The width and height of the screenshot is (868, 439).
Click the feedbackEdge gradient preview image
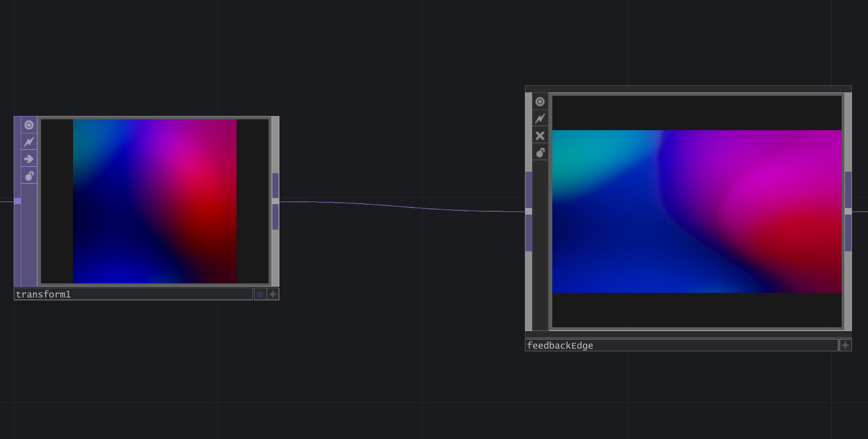(696, 211)
